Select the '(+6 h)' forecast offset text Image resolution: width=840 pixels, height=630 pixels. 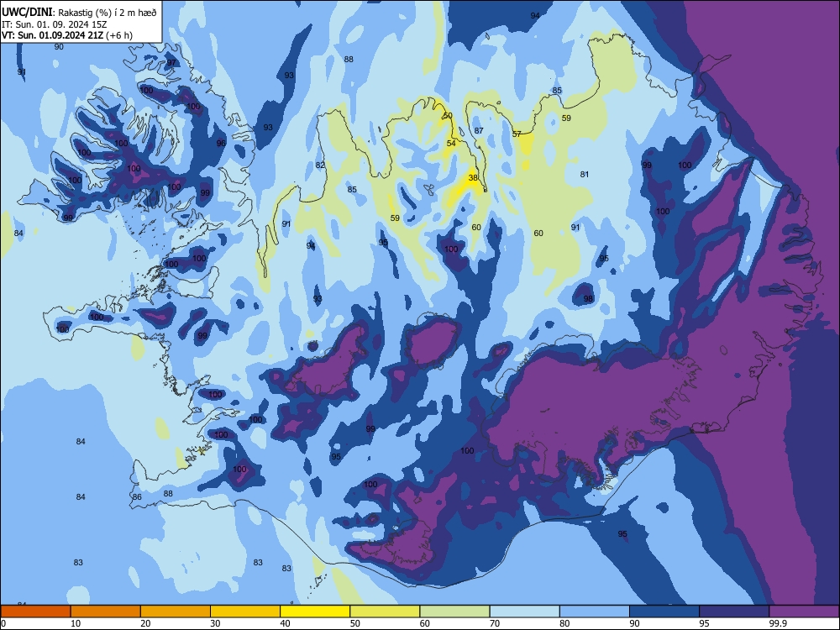click(119, 35)
